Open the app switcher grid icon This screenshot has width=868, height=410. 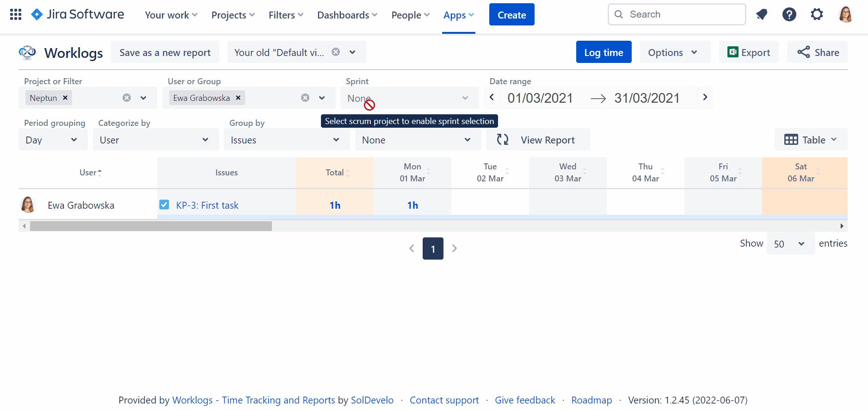(x=16, y=14)
